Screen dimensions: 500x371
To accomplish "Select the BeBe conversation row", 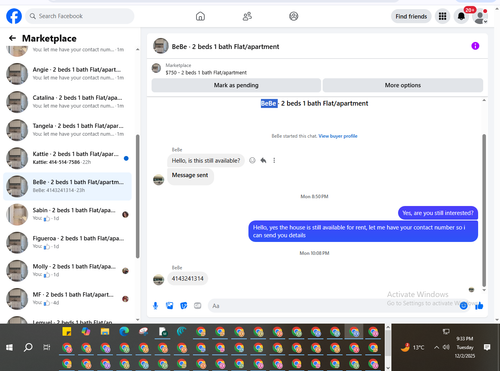I will click(67, 186).
